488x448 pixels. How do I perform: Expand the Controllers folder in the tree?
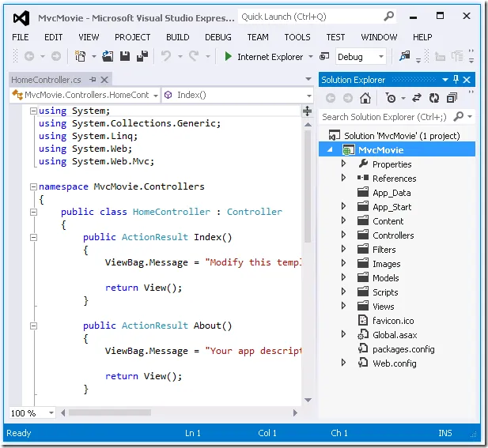[x=343, y=235]
